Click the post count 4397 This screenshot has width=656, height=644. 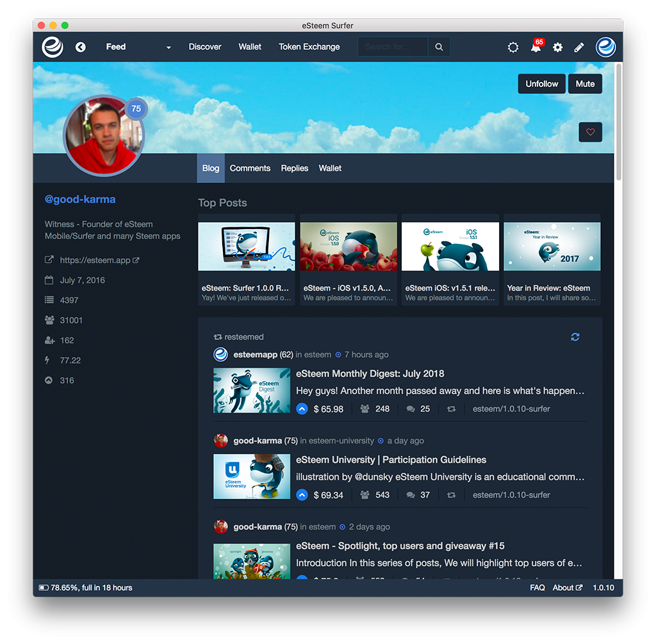tap(69, 300)
